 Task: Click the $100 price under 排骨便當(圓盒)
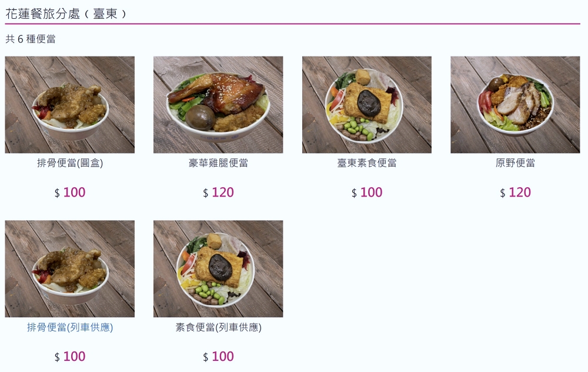pyautogui.click(x=69, y=192)
